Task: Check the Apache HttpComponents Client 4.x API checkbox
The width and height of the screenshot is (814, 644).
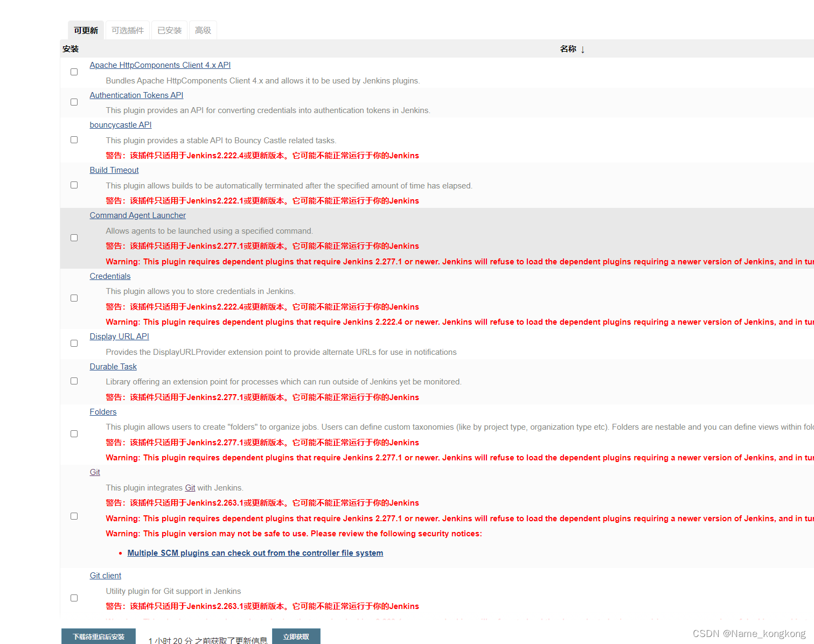Action: [74, 72]
